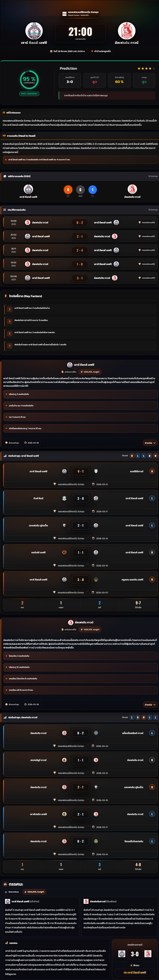Click the Match Center GOALKOL logo
The image size is (159, 980).
64,14
